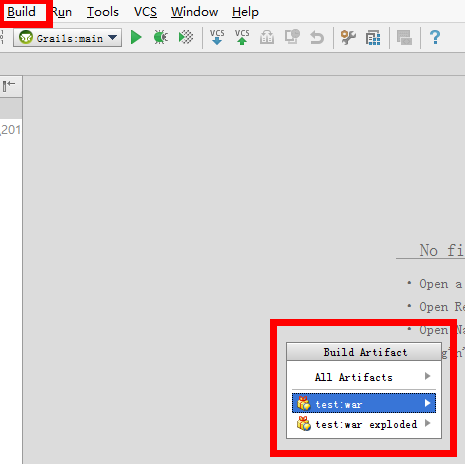Click arrow beside highlighted test:war

[x=428, y=403]
